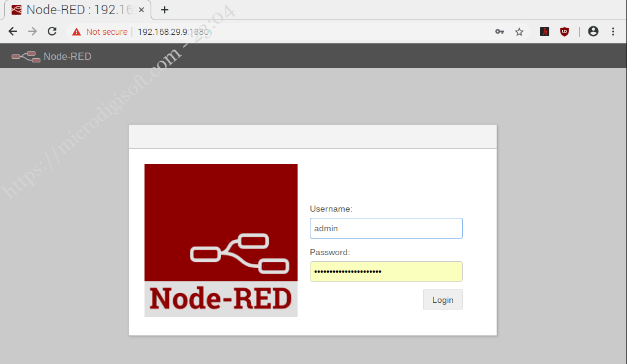Click the large Node-RED logo image

220,240
